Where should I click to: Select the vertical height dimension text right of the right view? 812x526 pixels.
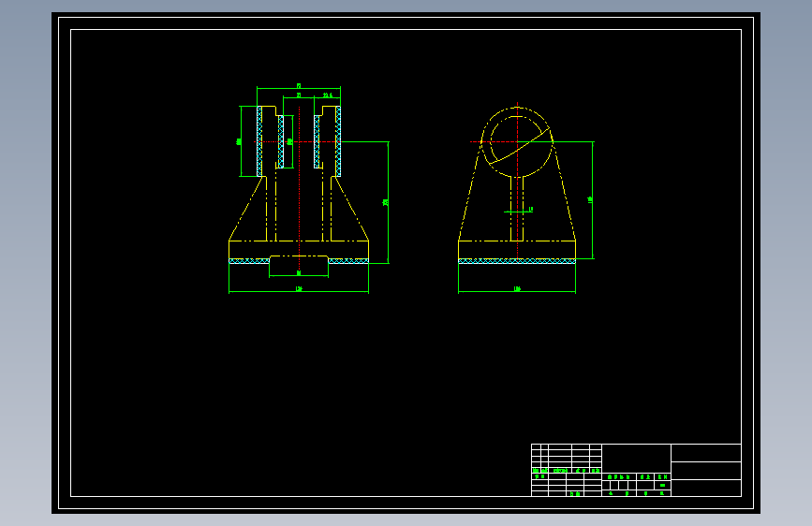590,200
